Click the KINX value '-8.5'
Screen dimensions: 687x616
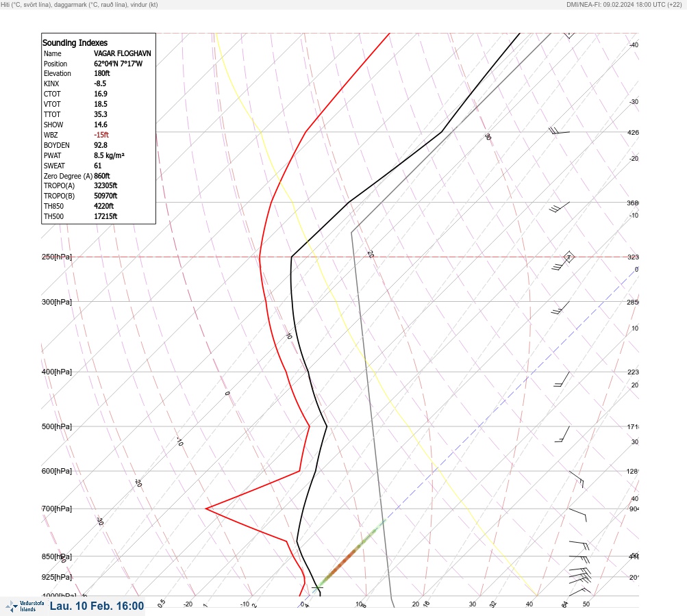(x=100, y=84)
